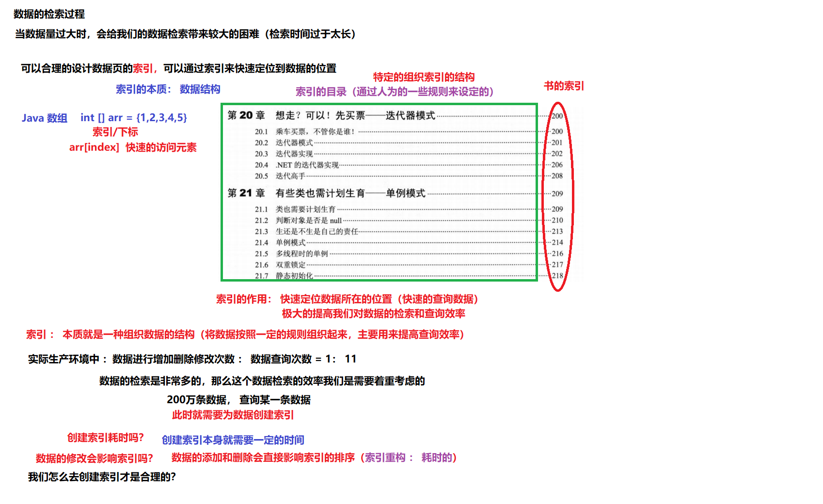Click the red circled 书的索引 label
Viewport: 823px width, 504px height.
click(x=564, y=86)
